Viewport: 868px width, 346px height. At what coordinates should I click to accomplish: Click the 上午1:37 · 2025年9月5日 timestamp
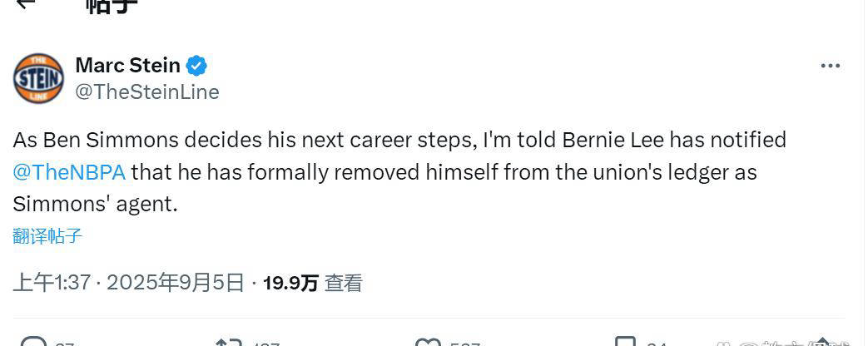pyautogui.click(x=128, y=283)
